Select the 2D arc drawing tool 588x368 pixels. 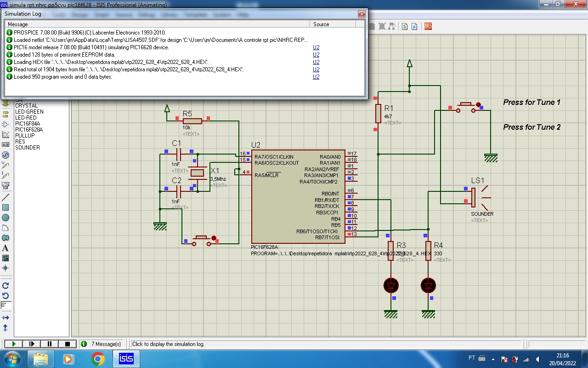(6, 228)
